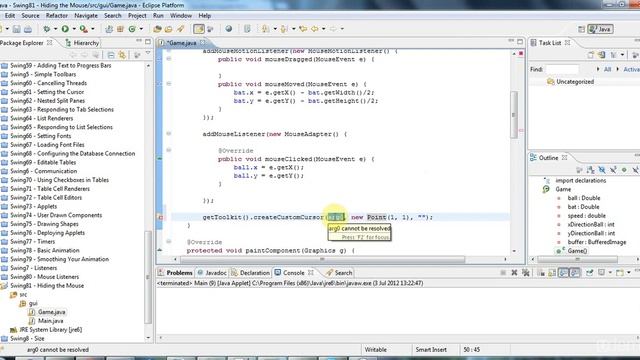Image resolution: width=640 pixels, height=360 pixels.
Task: Click Remove All Terminated Launches in Console
Action: click(x=526, y=273)
